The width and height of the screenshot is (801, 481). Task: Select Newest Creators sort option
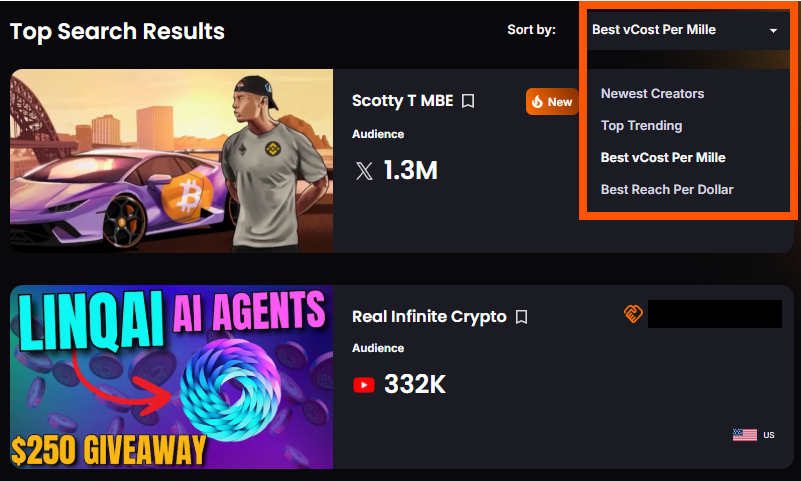click(x=652, y=93)
